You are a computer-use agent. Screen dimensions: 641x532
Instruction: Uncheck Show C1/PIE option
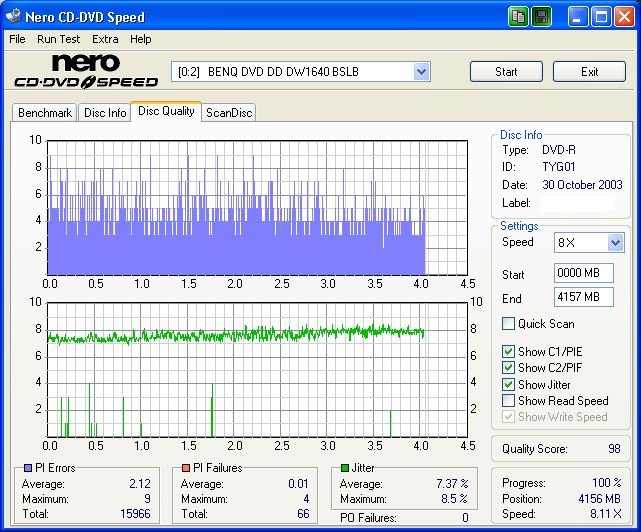pyautogui.click(x=509, y=351)
